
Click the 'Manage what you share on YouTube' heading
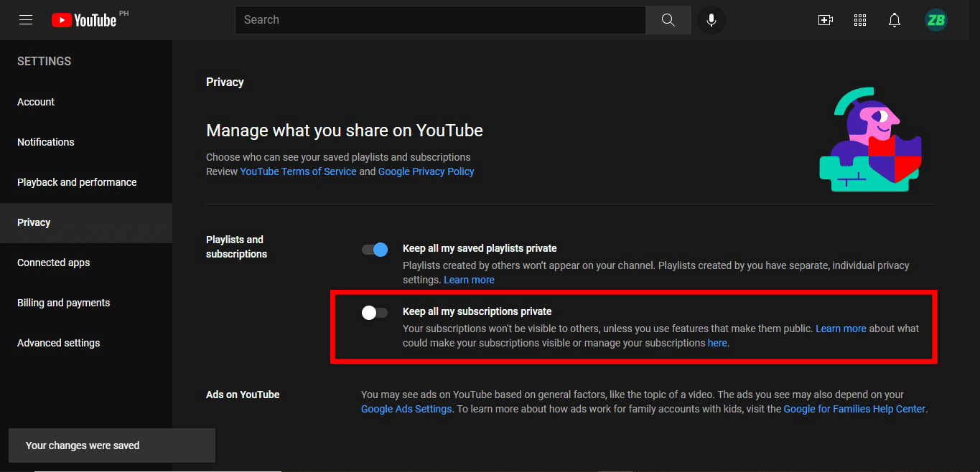[x=345, y=131]
